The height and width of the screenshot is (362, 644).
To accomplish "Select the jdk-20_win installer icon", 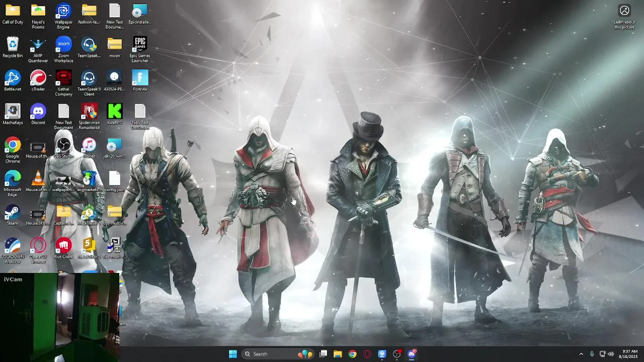I will click(x=115, y=148).
